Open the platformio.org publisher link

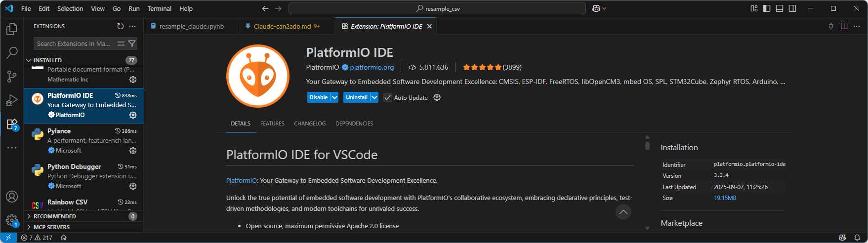point(372,67)
